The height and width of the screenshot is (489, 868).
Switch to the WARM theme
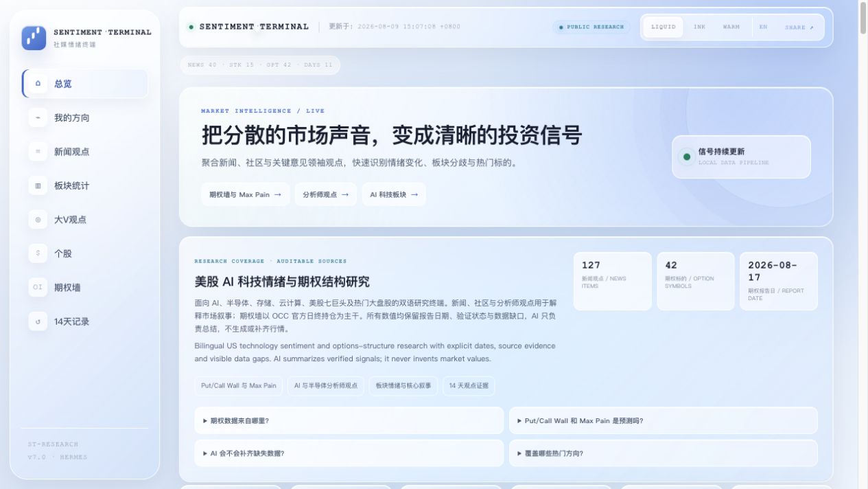(731, 27)
